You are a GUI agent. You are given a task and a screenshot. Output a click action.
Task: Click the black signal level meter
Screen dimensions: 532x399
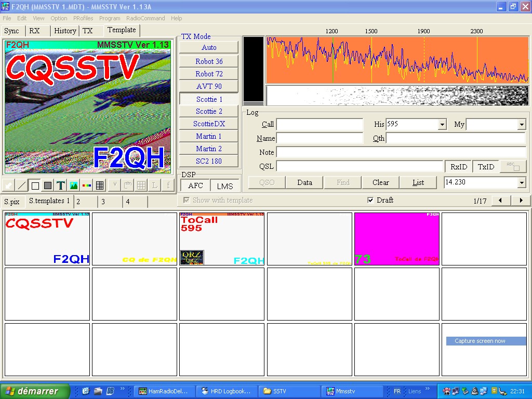(254, 69)
